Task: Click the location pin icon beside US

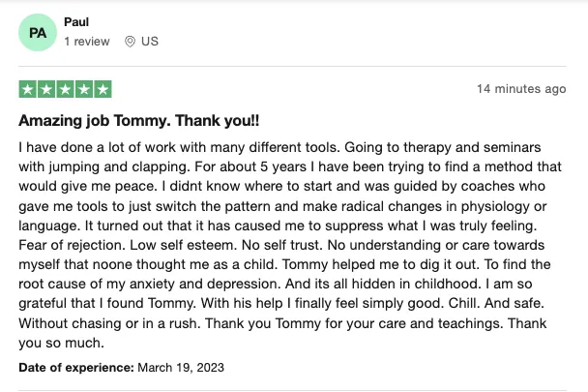Action: click(131, 42)
